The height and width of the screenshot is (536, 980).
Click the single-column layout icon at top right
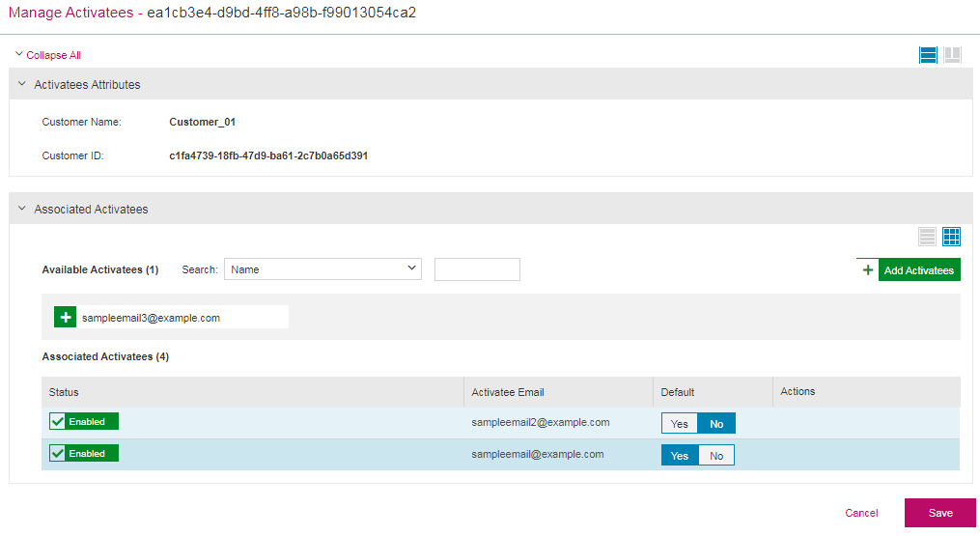coord(928,55)
